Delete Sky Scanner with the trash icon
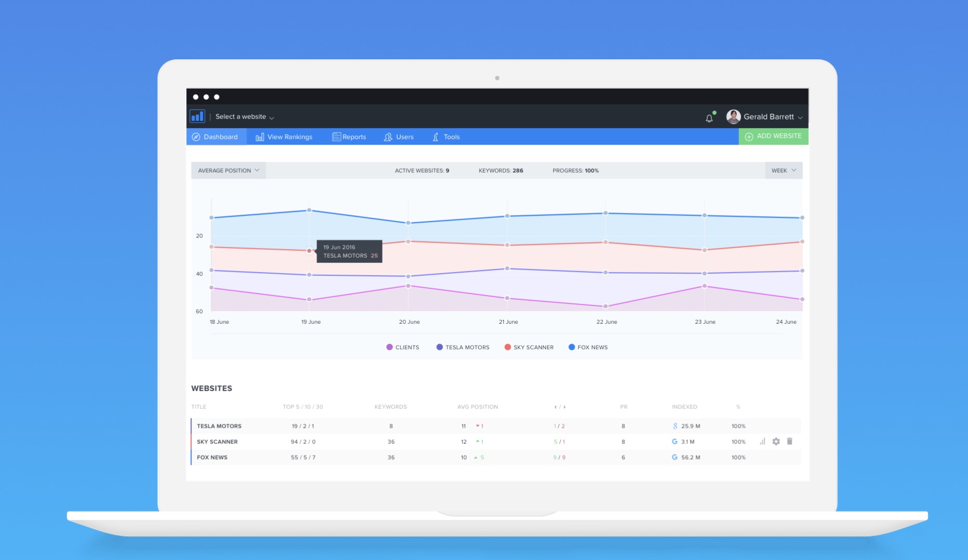968x560 pixels. click(789, 441)
